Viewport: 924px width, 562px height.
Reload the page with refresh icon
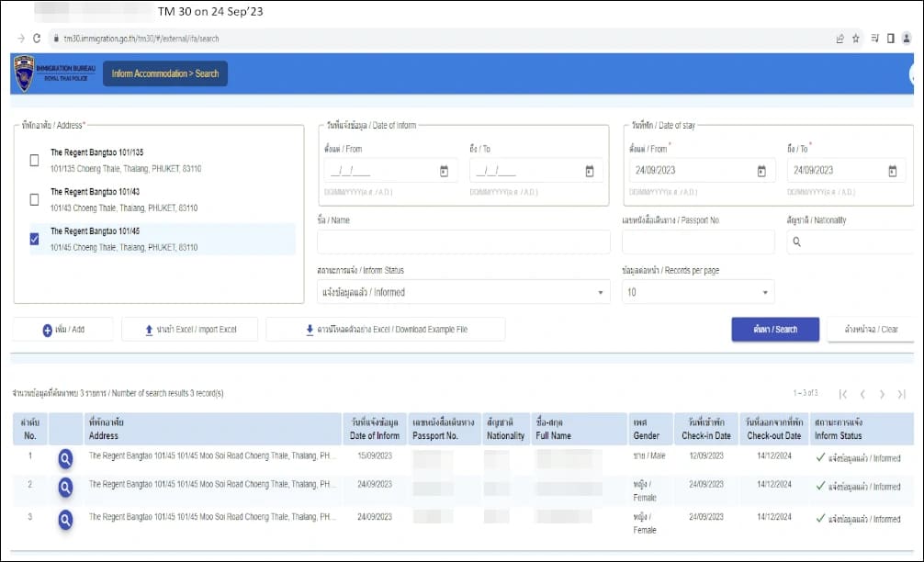click(37, 39)
